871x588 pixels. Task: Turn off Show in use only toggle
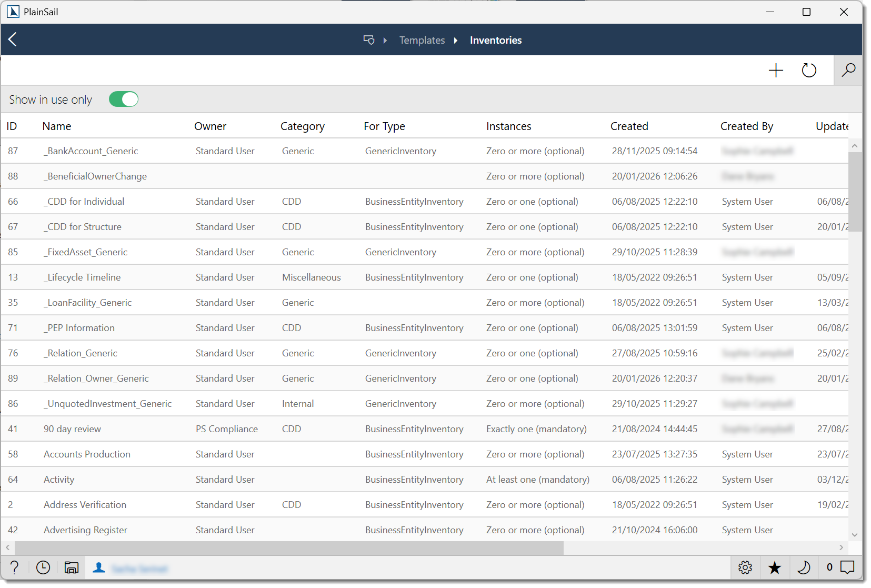click(x=124, y=99)
